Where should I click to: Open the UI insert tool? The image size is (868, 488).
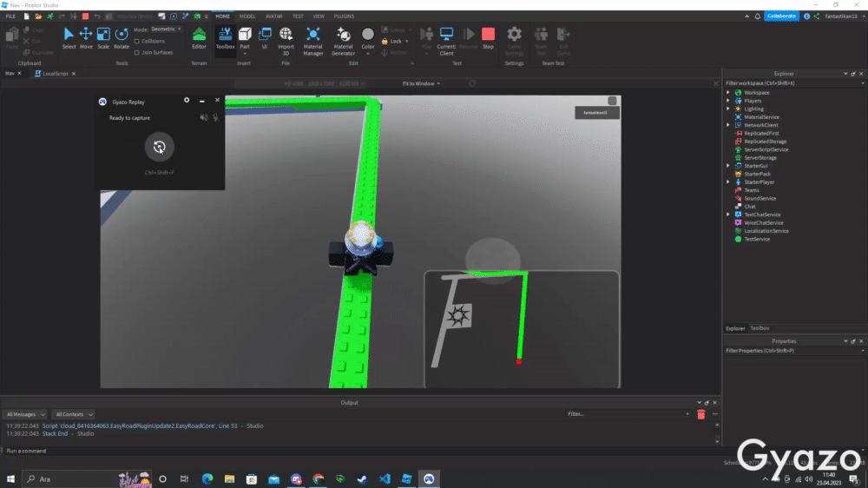tap(265, 39)
